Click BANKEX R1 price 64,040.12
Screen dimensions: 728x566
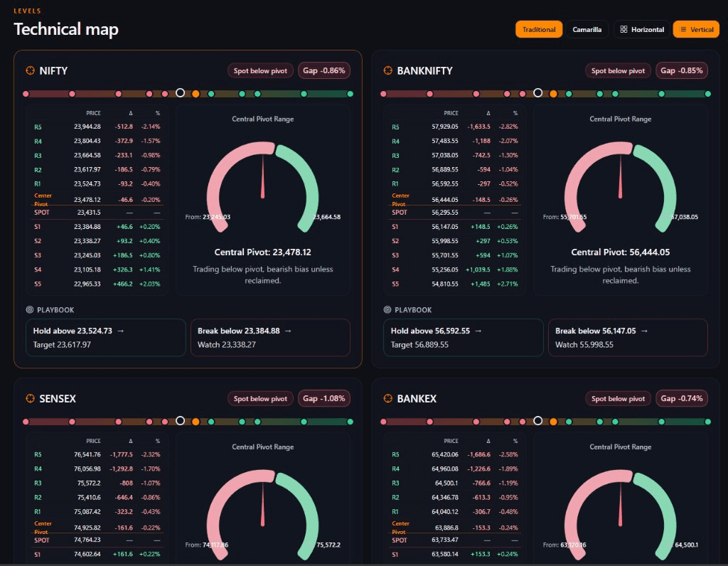click(x=445, y=512)
